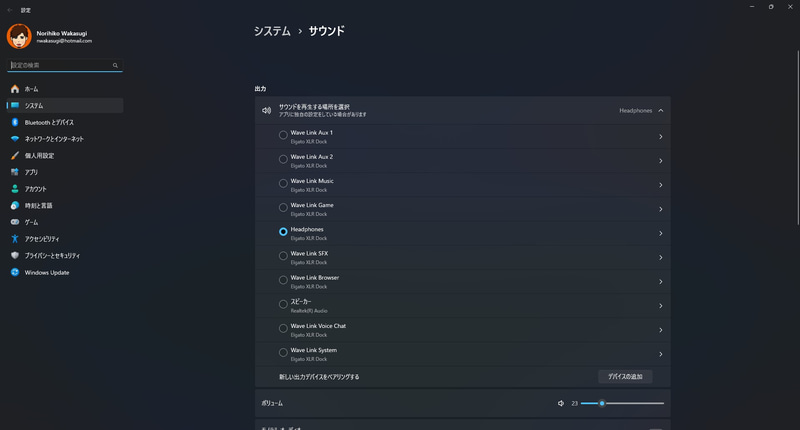The height and width of the screenshot is (430, 800).
Task: Open スピーカー properties chevron
Action: point(661,306)
